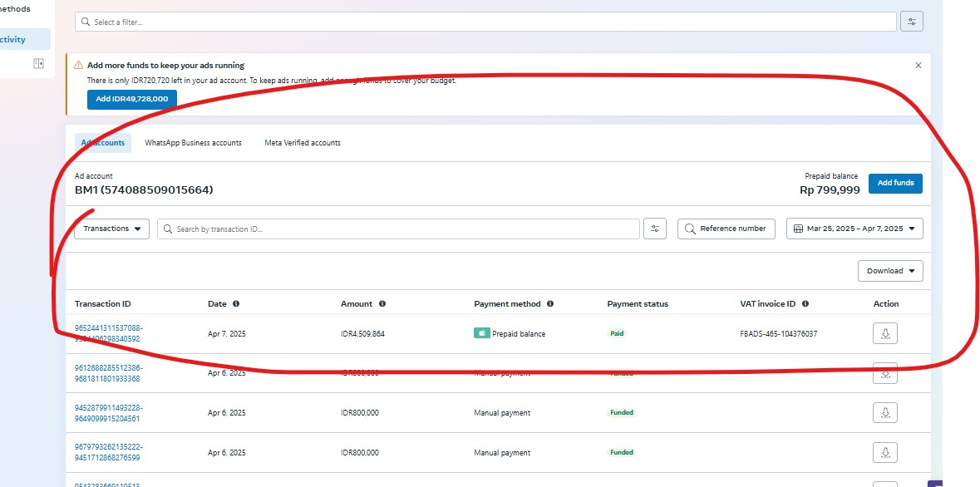Image resolution: width=980 pixels, height=487 pixels.
Task: Show info tooltip for VAT invoice ID column
Action: coord(805,304)
